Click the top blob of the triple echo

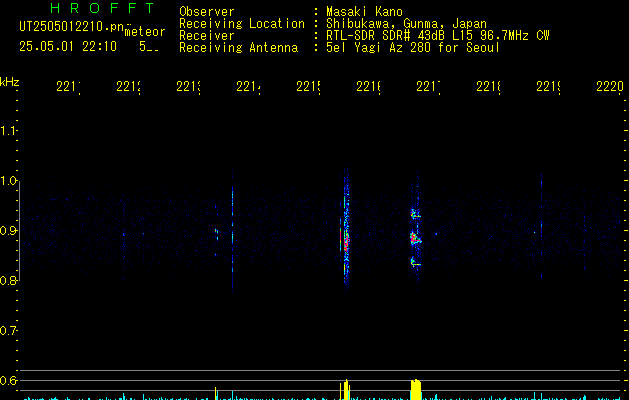coord(415,214)
